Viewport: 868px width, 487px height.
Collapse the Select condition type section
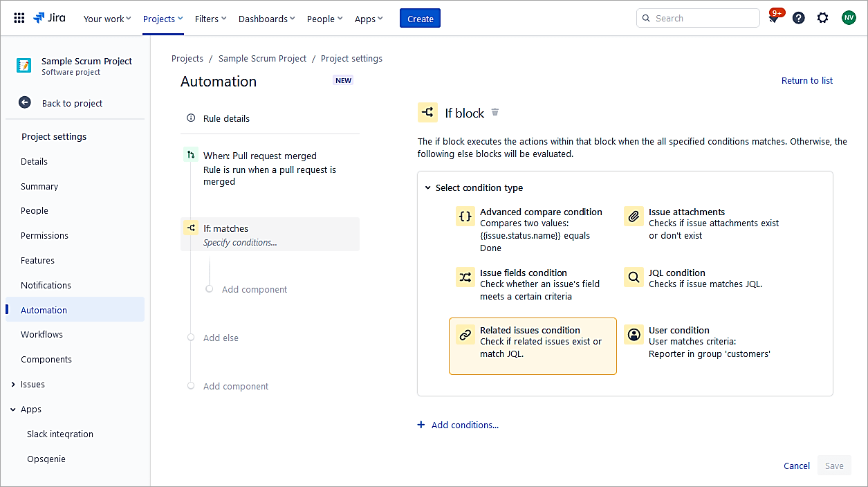tap(428, 187)
